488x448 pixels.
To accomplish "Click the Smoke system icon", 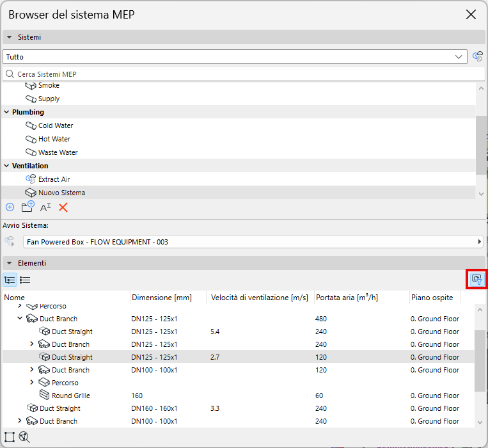I will click(31, 85).
